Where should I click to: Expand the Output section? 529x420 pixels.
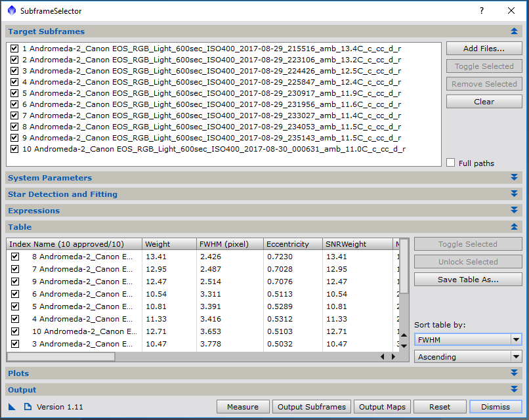(x=514, y=389)
